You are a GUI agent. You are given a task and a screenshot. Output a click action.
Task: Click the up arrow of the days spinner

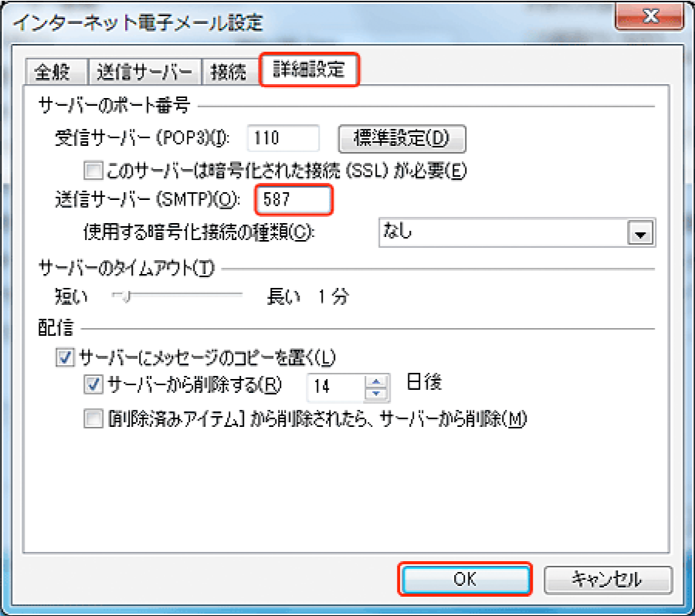pyautogui.click(x=377, y=380)
